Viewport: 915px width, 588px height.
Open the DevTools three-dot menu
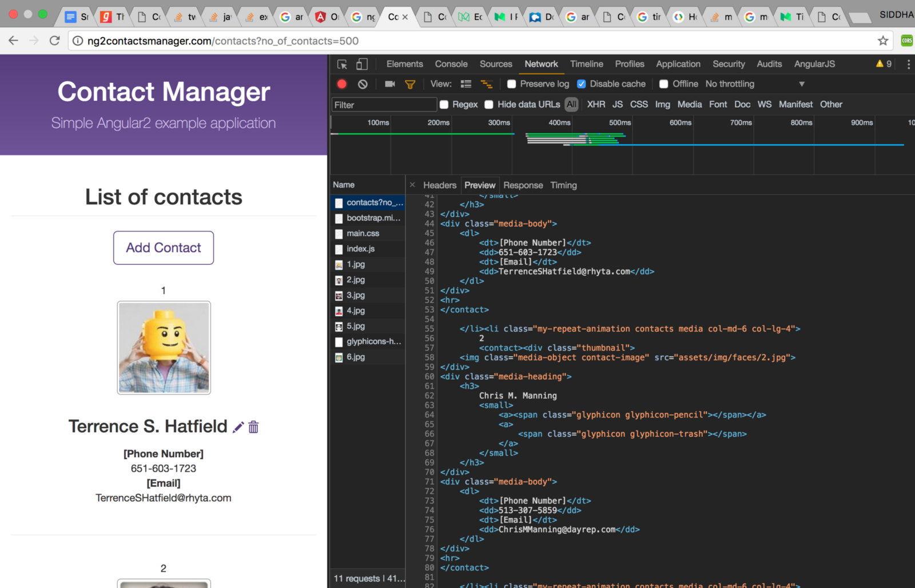(x=908, y=64)
